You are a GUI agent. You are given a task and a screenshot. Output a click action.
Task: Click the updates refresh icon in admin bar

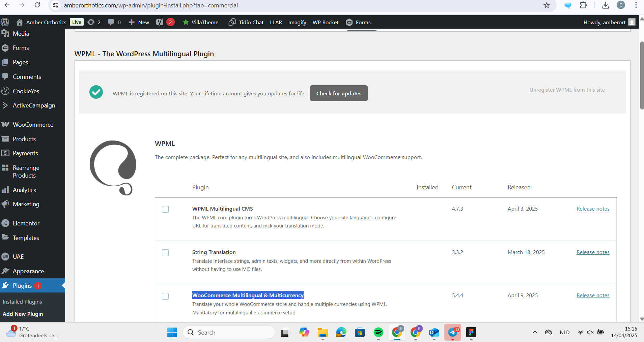(91, 22)
